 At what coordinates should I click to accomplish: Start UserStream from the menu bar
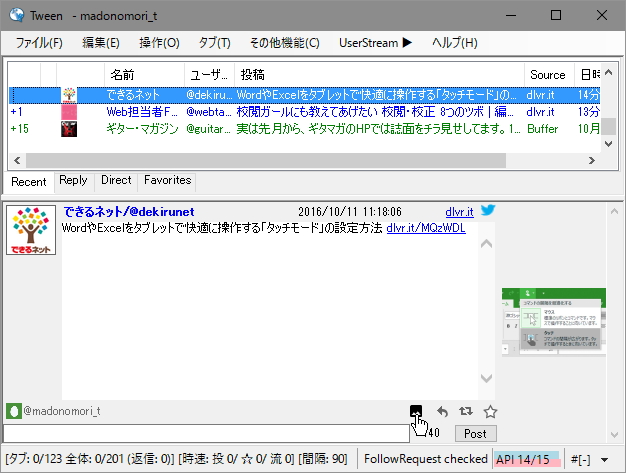point(375,43)
